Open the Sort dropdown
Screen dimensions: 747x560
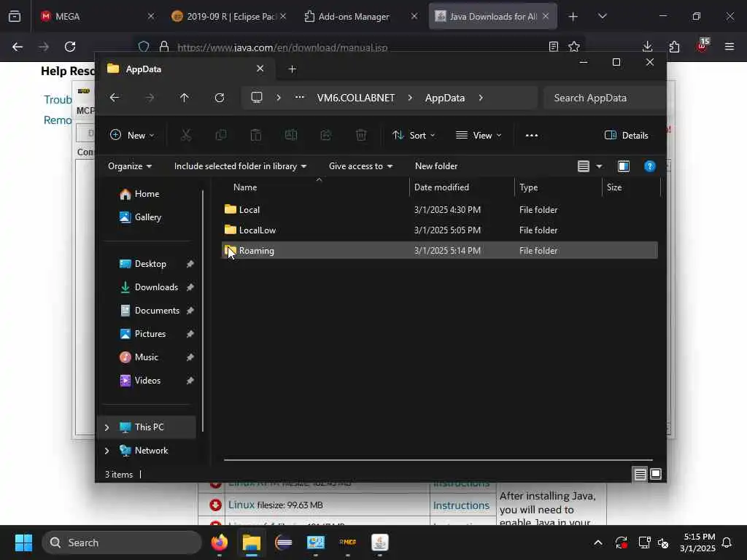(414, 135)
